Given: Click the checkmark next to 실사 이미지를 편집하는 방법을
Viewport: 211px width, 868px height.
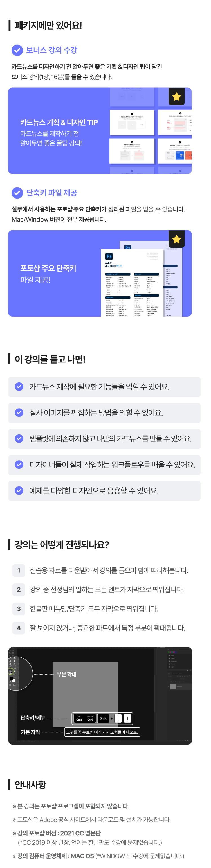Looking at the screenshot, I should (19, 412).
